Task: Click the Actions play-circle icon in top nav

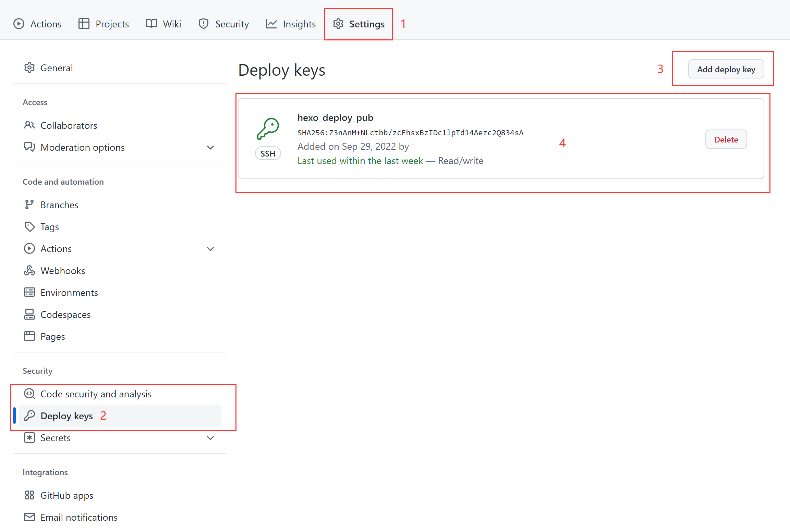Action: tap(19, 24)
